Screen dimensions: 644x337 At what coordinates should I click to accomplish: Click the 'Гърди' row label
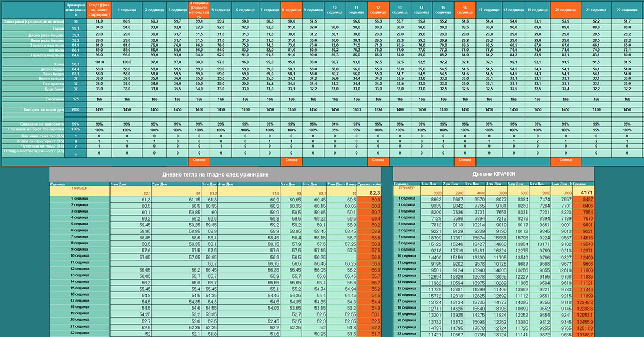(x=32, y=27)
